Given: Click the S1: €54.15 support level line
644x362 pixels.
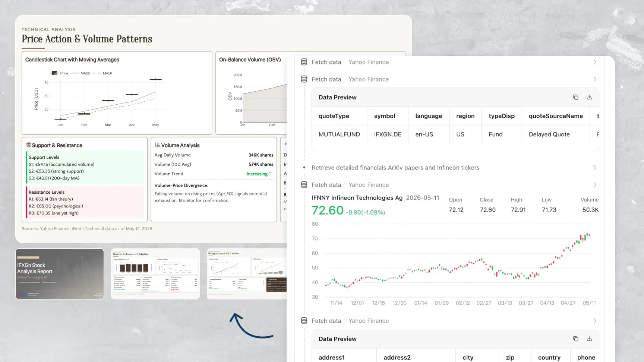Looking at the screenshot, I should 61,164.
